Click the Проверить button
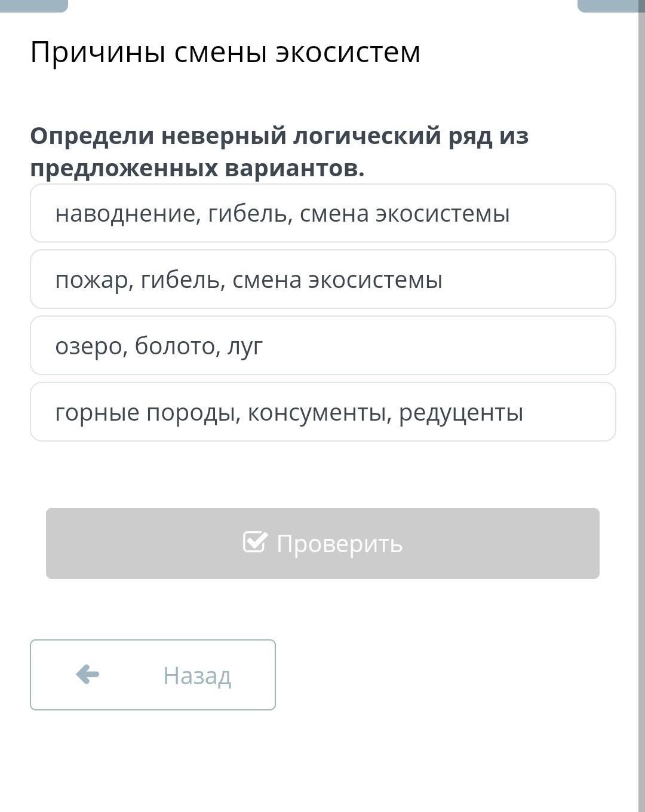Viewport: 645px width, 812px height. click(x=322, y=543)
